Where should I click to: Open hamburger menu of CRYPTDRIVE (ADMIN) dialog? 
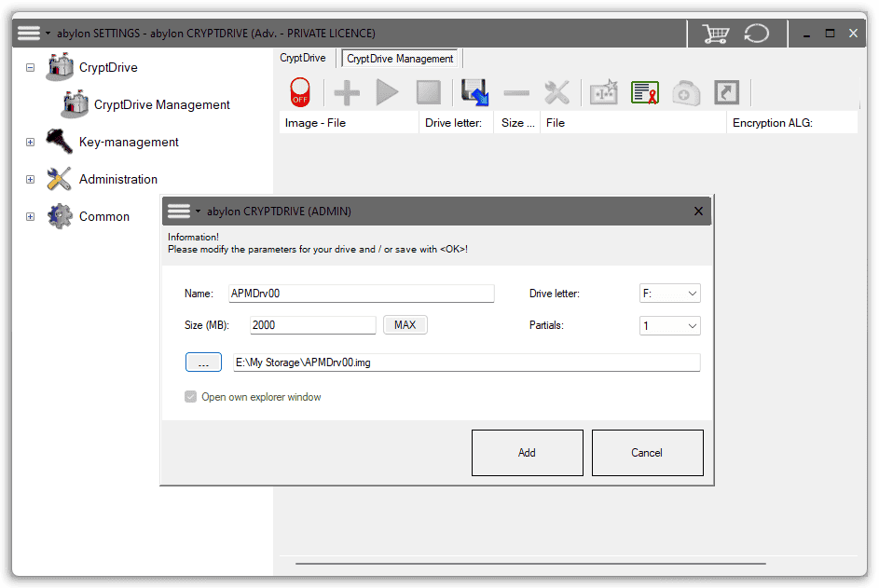point(179,212)
